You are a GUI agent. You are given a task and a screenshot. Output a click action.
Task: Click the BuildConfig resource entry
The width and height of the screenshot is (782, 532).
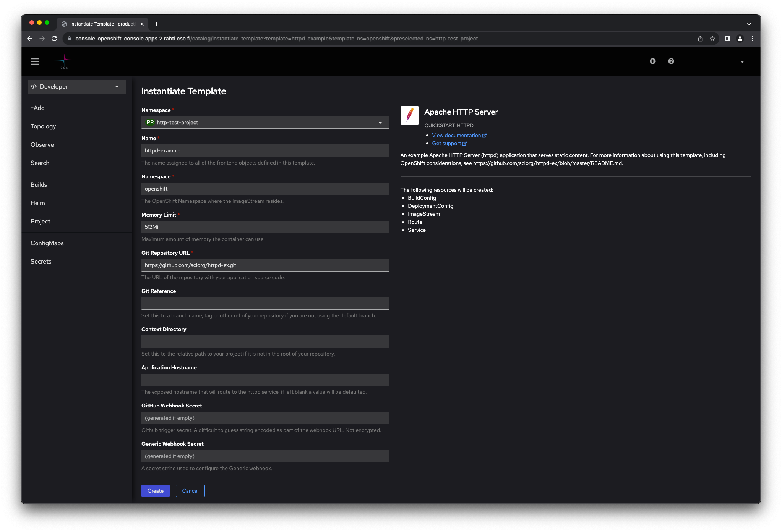point(422,198)
